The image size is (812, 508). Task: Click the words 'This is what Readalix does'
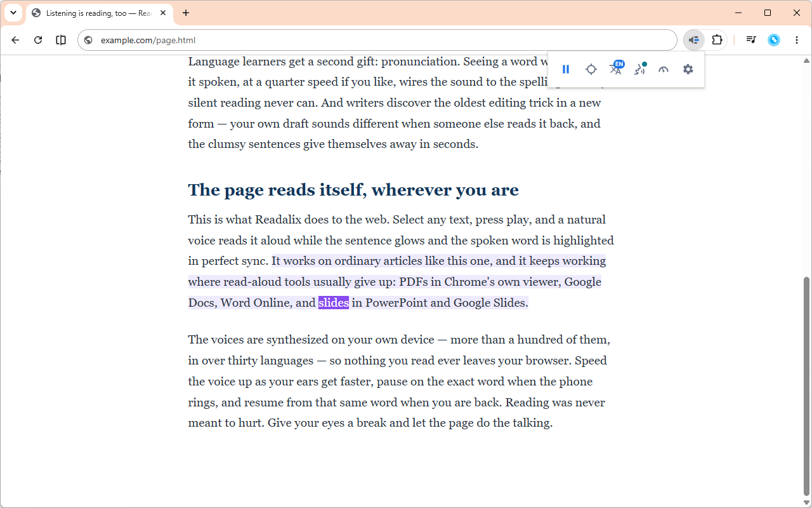click(x=257, y=220)
